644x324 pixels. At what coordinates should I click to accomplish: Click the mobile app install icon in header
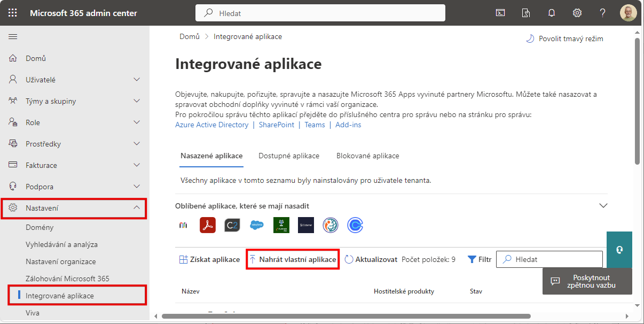coord(526,13)
